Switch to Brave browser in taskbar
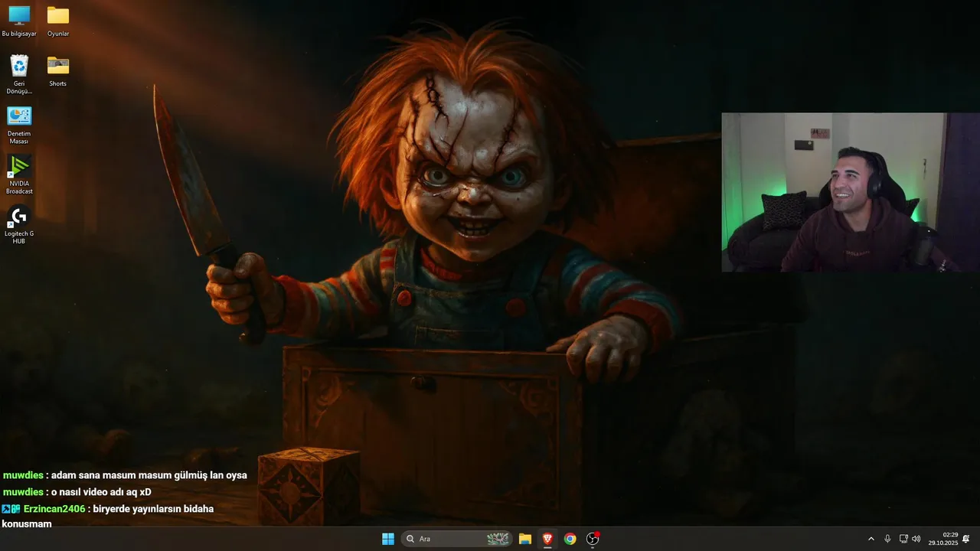This screenshot has height=551, width=980. point(547,539)
